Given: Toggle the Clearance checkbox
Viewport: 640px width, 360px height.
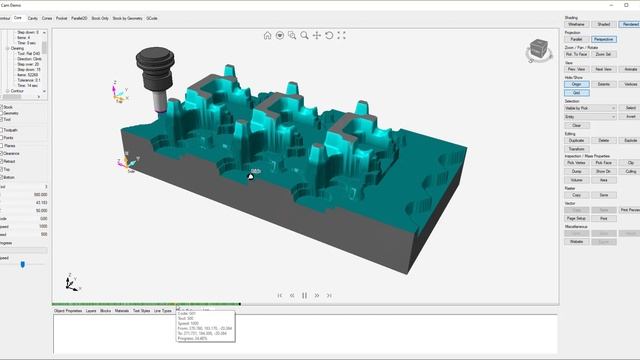Looking at the screenshot, I should coord(1,153).
